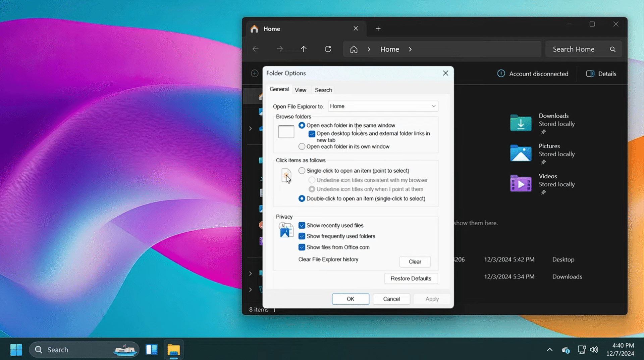Close the Home tab in File Explorer

[x=356, y=29]
